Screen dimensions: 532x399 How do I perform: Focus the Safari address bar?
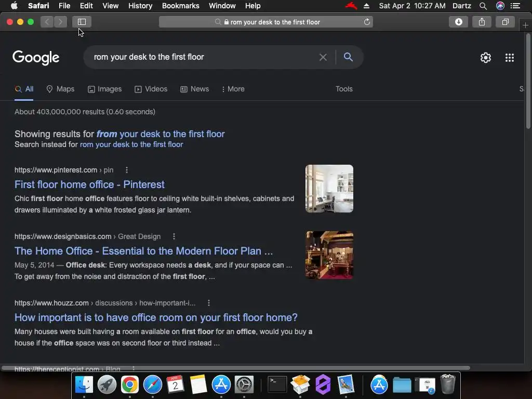266,22
